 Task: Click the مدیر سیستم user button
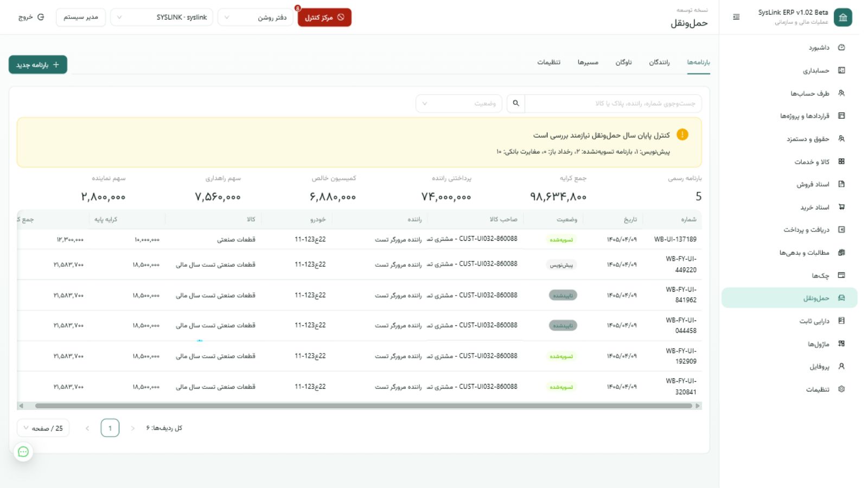tap(81, 17)
